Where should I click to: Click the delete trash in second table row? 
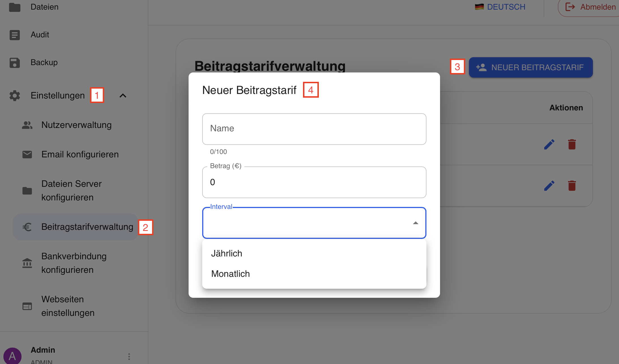[572, 186]
